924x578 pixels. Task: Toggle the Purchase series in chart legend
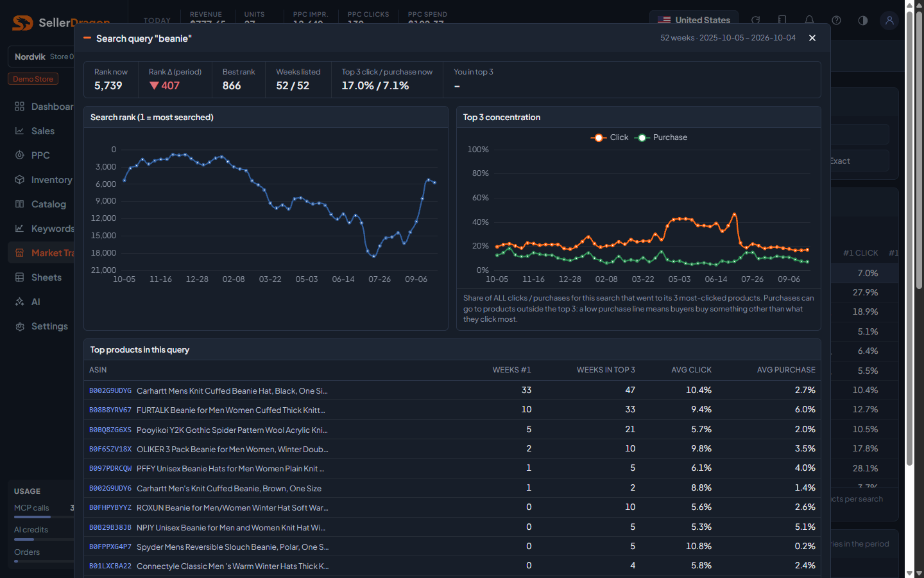[661, 137]
